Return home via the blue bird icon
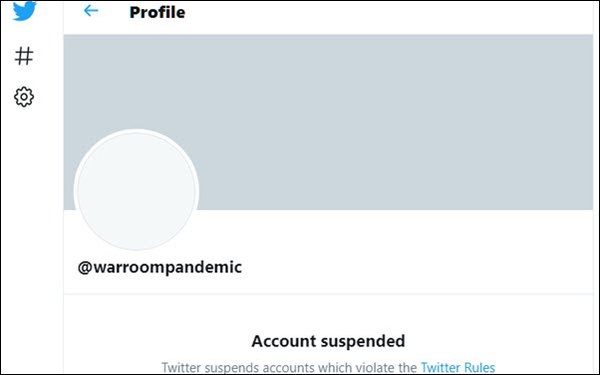This screenshot has height=375, width=600. [x=24, y=10]
